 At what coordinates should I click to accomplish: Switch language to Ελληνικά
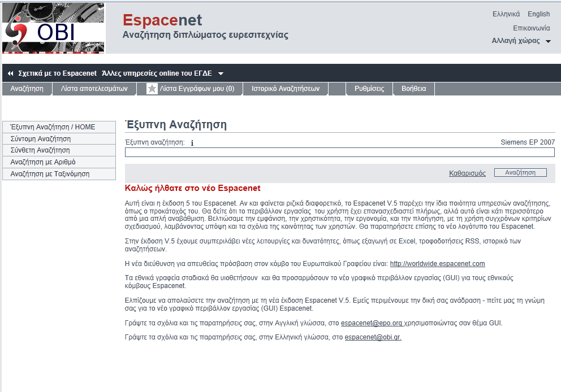click(506, 14)
